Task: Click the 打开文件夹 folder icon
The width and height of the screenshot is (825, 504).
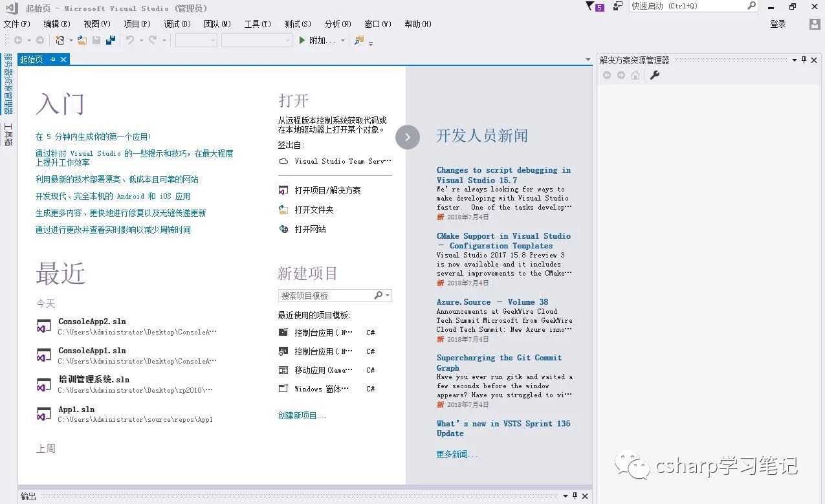Action: click(283, 210)
